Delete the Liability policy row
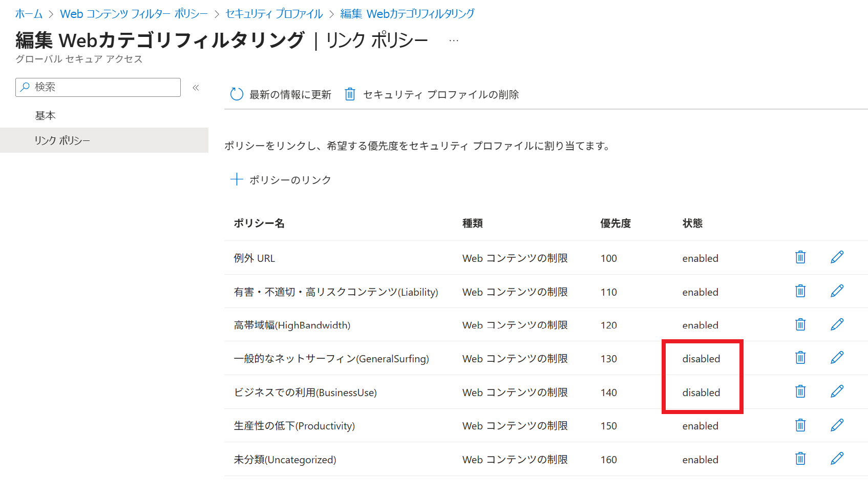 [800, 291]
